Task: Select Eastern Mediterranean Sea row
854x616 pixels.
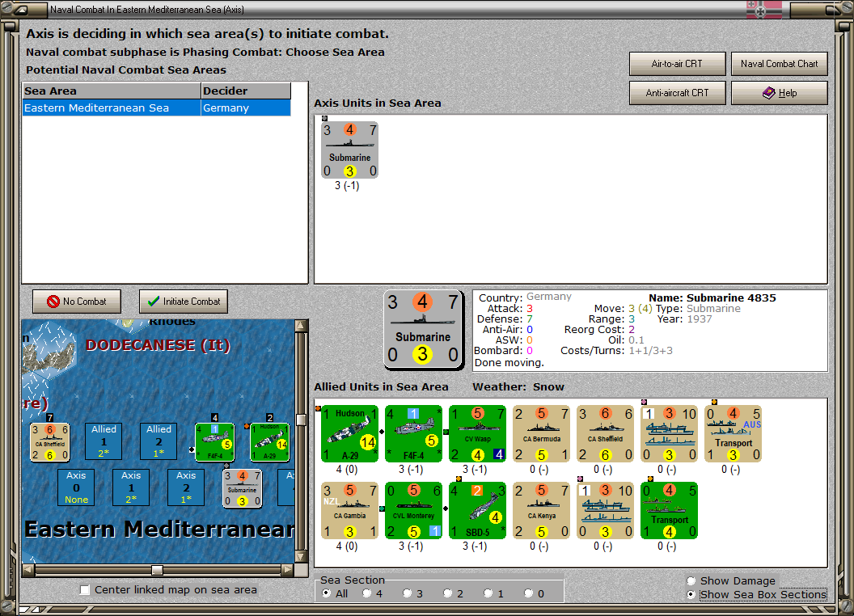Action: pyautogui.click(x=157, y=108)
